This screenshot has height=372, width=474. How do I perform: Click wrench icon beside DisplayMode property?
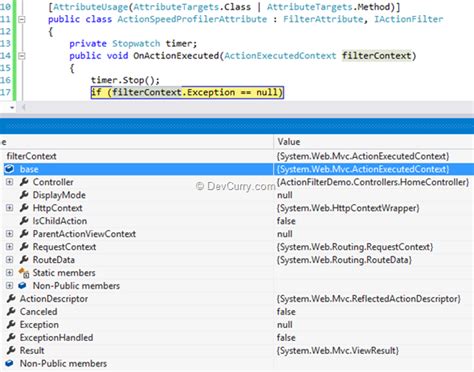tap(24, 195)
